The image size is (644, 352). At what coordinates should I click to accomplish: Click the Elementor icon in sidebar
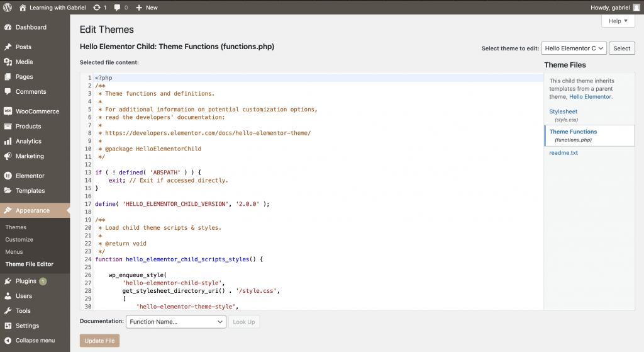pos(8,176)
